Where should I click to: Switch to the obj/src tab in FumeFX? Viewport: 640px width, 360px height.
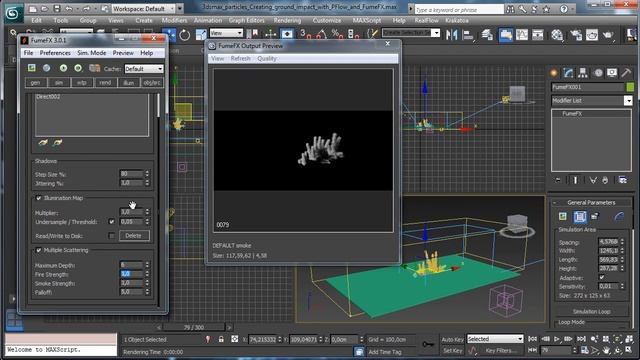[x=151, y=82]
